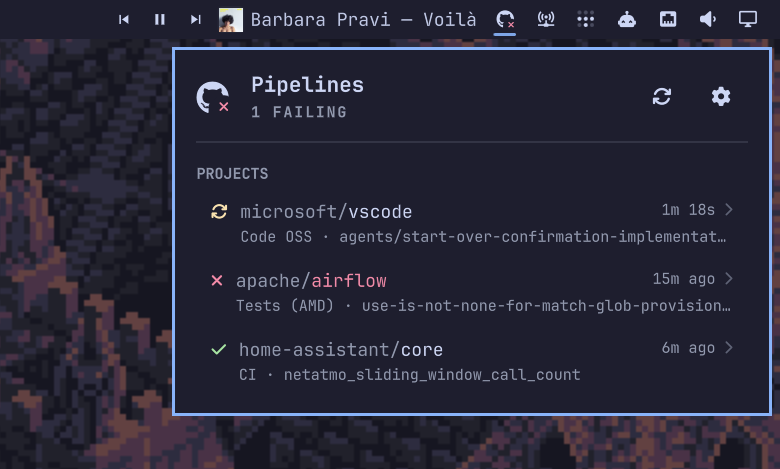Open the broadcast antenna bar icon
This screenshot has width=780, height=469.
click(x=546, y=19)
